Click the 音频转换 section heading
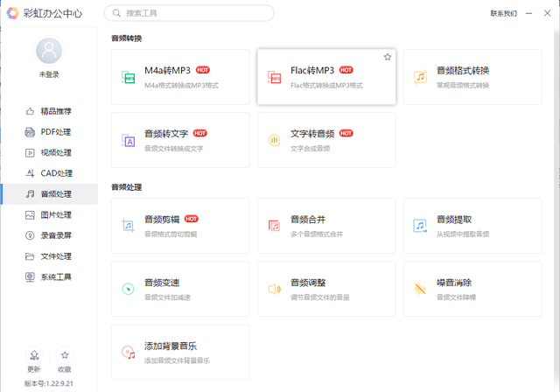 point(126,38)
